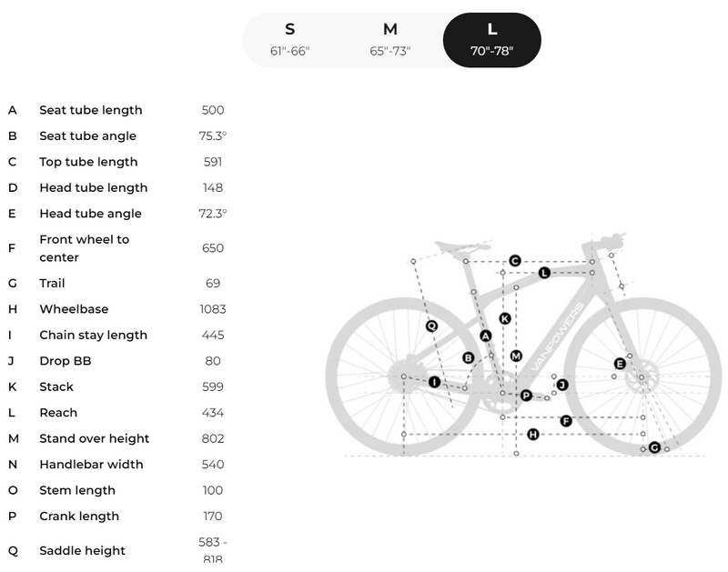Click the Wheelbase row label

pyautogui.click(x=74, y=309)
